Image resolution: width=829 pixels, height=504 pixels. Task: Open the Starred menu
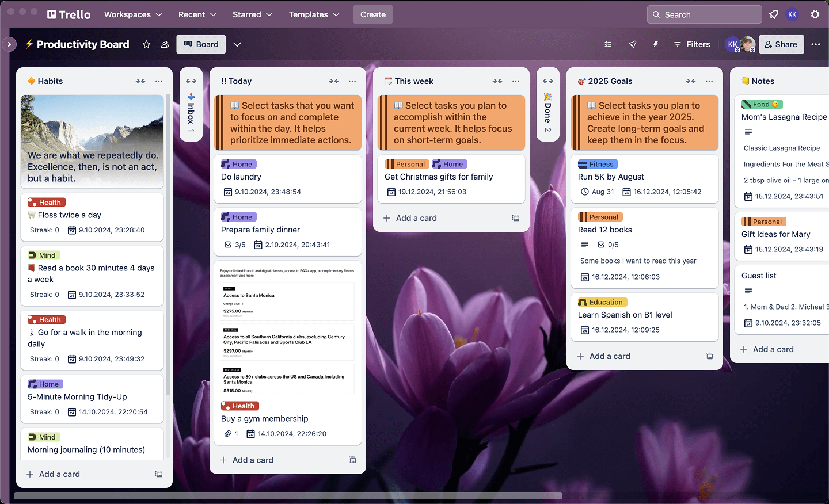[x=252, y=14]
